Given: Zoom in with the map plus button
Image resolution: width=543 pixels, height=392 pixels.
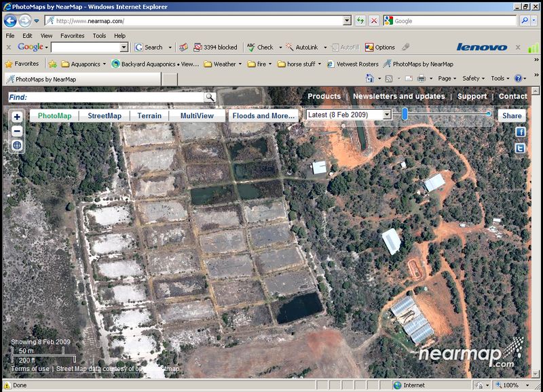Looking at the screenshot, I should pos(17,117).
